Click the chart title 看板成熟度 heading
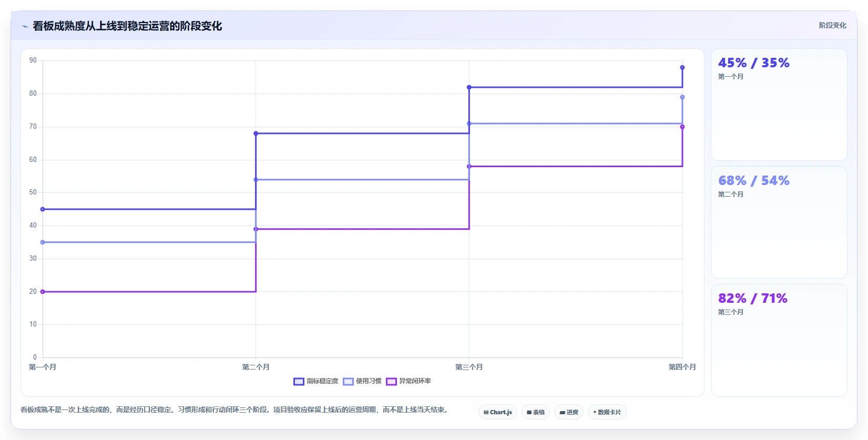The width and height of the screenshot is (868, 440). pos(127,26)
